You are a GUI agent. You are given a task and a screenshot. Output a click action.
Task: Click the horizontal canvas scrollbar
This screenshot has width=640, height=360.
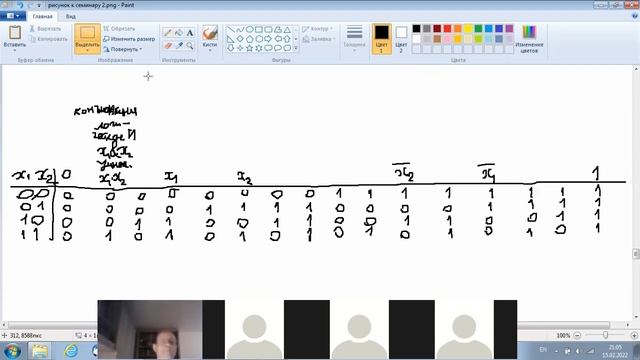pyautogui.click(x=563, y=325)
